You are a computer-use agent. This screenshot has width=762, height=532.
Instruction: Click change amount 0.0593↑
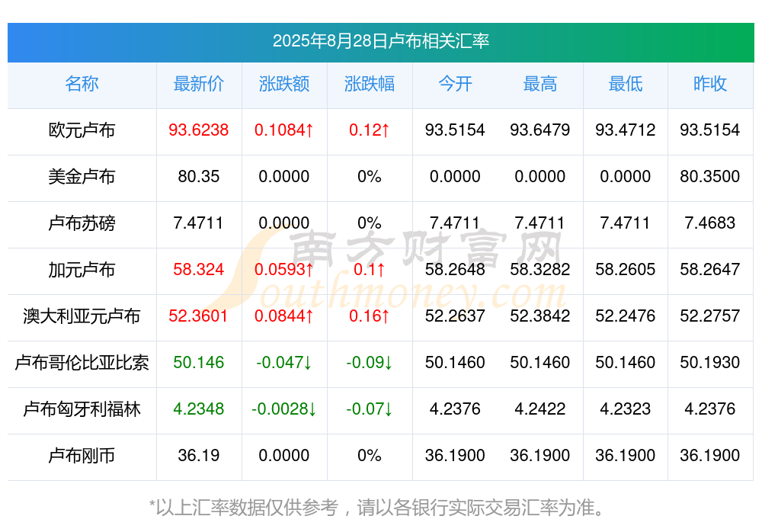coord(284,269)
